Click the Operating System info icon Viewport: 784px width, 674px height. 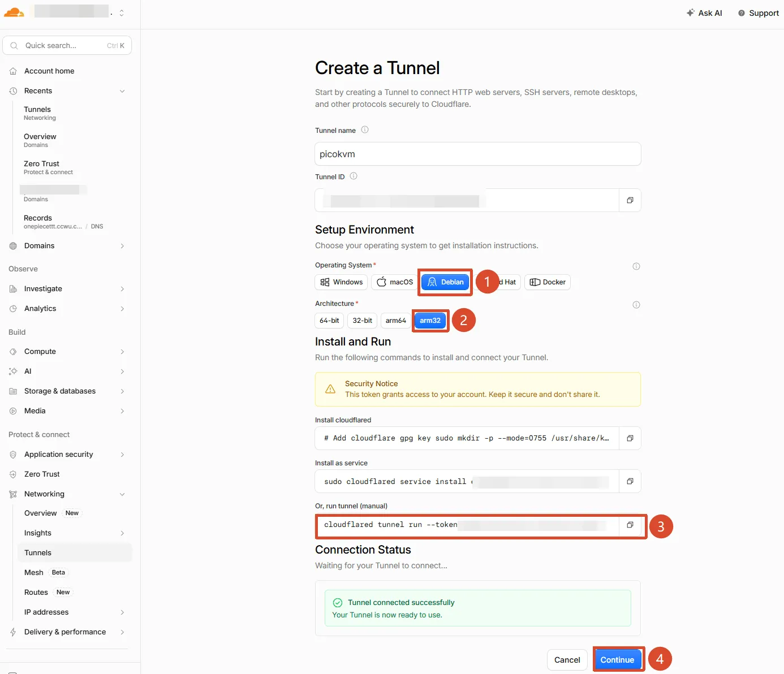pyautogui.click(x=636, y=266)
